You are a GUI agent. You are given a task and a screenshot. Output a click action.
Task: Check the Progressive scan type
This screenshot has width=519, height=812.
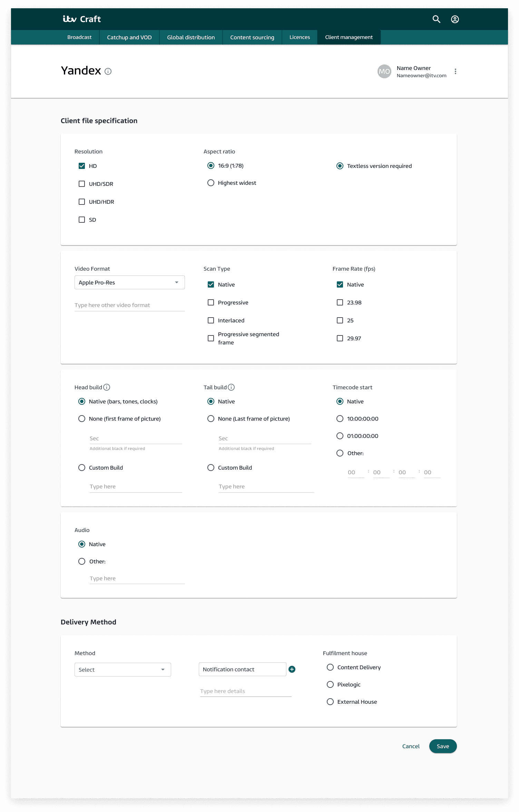point(211,302)
